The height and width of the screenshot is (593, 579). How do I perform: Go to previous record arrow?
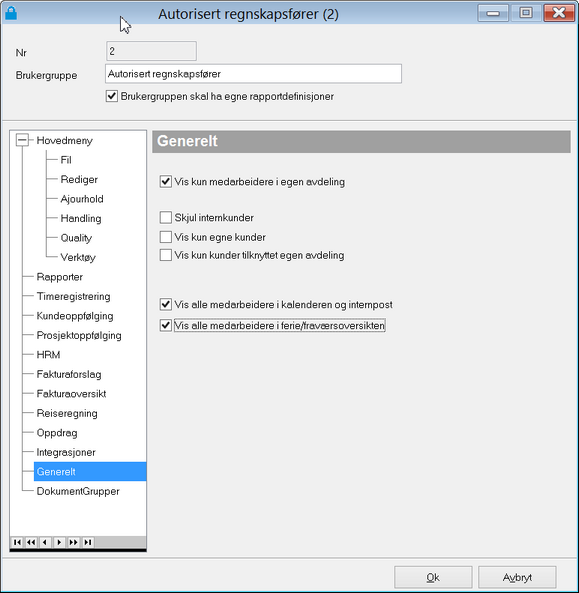(45, 542)
